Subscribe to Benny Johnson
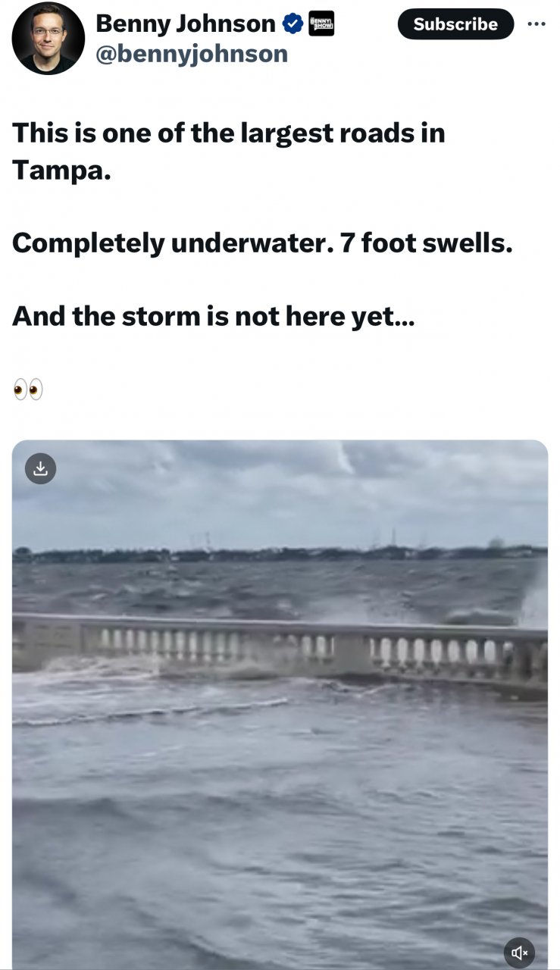Viewport: 560px width, 970px height. [x=455, y=23]
